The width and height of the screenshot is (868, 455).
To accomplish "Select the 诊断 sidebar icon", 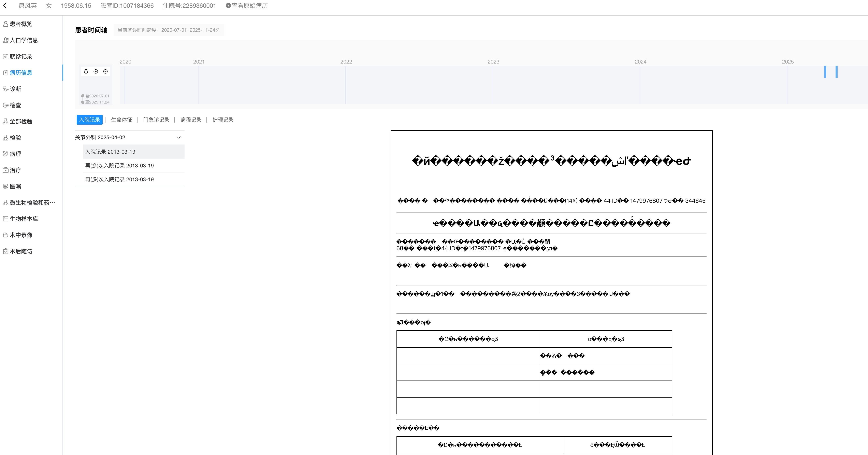I will click(x=15, y=89).
